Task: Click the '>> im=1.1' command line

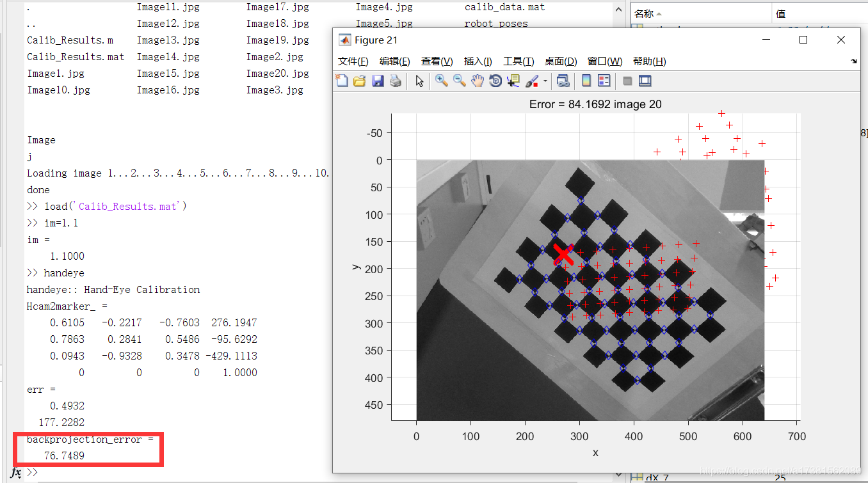Action: click(x=52, y=223)
